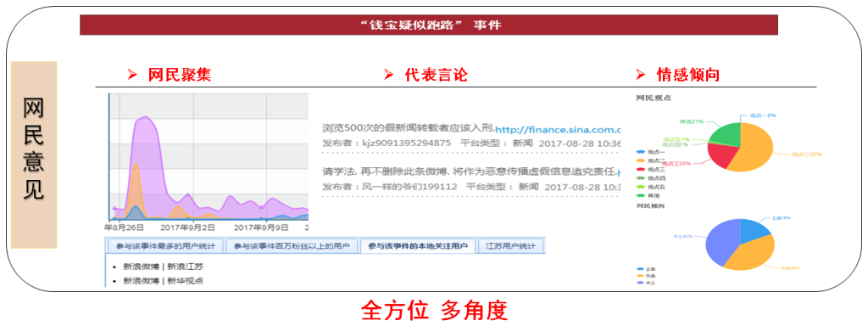Image resolution: width=868 pixels, height=326 pixels.
Task: Click the 新浪微博 | 新浪江苏 list entry
Action: tap(164, 267)
